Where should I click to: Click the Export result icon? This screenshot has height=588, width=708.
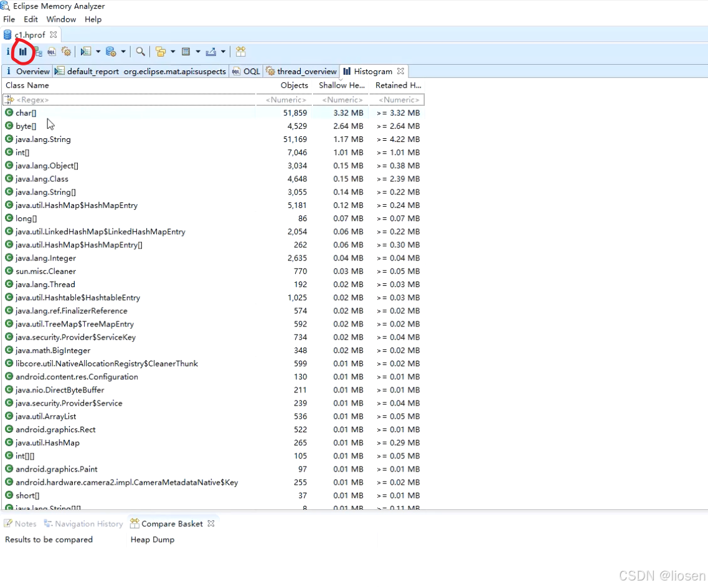click(x=210, y=52)
